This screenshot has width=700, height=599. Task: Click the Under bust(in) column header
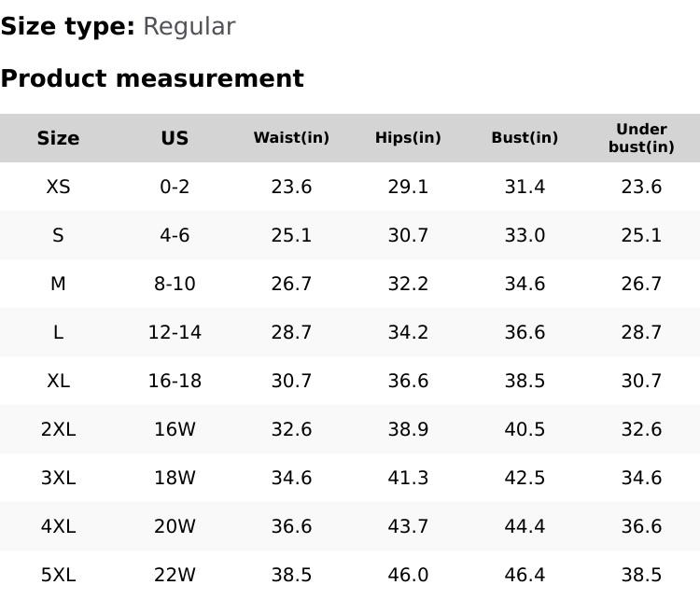pos(641,138)
